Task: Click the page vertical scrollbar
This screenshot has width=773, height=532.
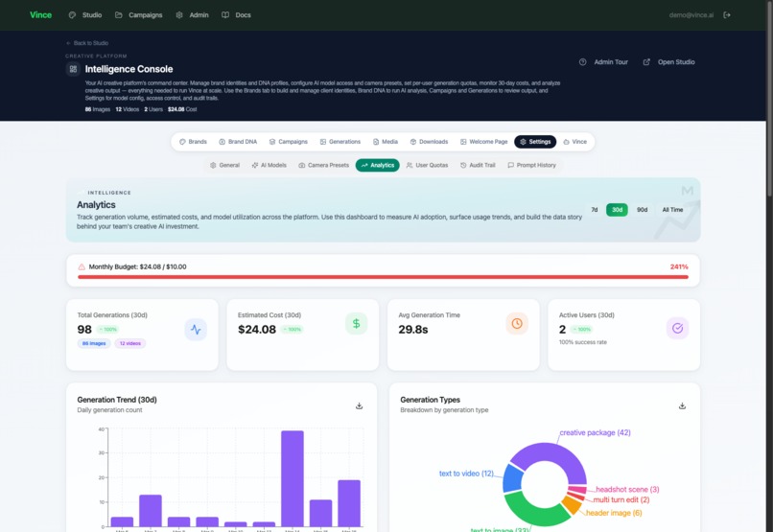Action: click(769, 99)
